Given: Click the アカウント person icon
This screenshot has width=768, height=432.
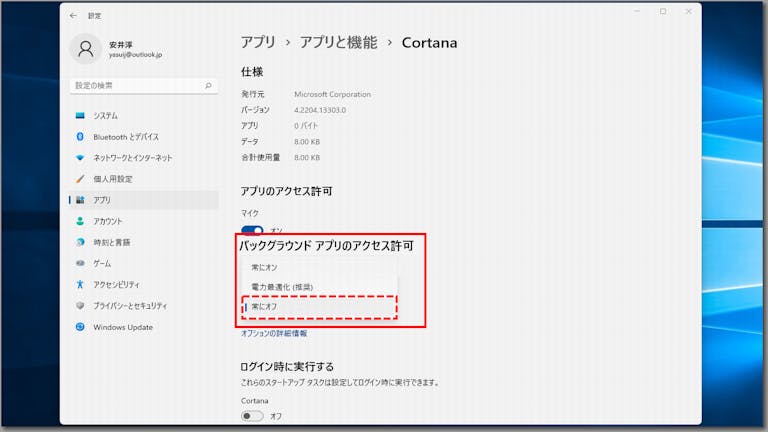Looking at the screenshot, I should 80,221.
